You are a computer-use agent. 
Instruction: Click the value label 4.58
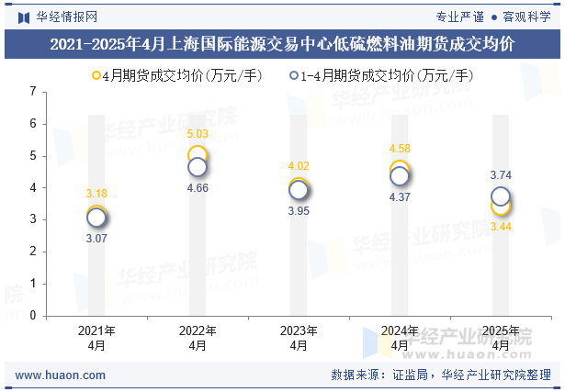pos(400,149)
